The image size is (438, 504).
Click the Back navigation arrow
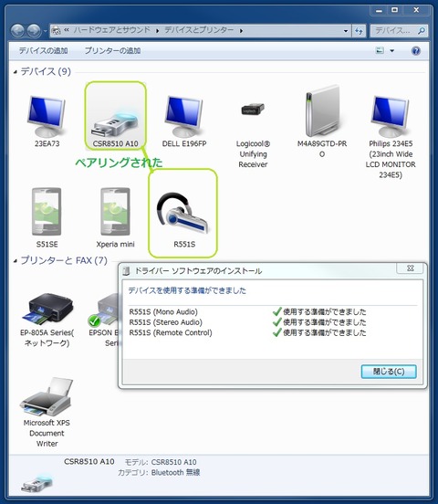pos(17,31)
